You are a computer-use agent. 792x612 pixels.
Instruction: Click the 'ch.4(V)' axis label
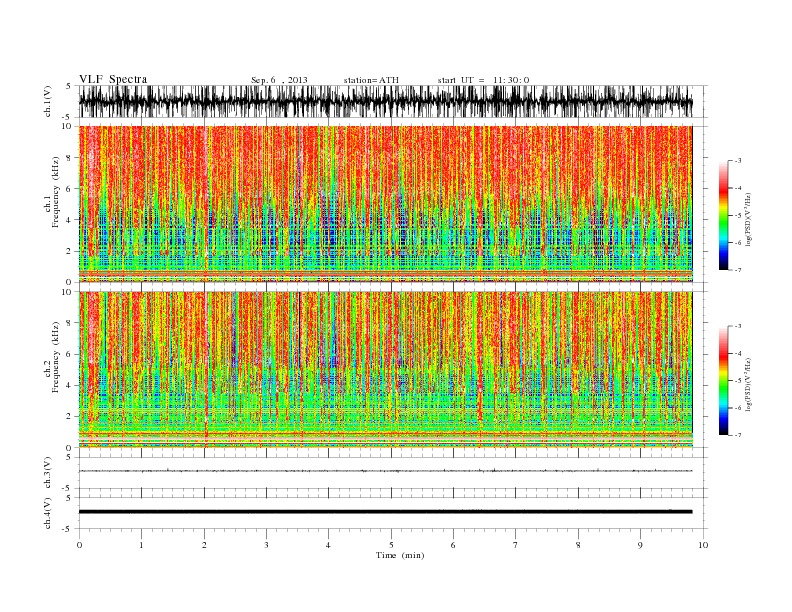pos(48,513)
